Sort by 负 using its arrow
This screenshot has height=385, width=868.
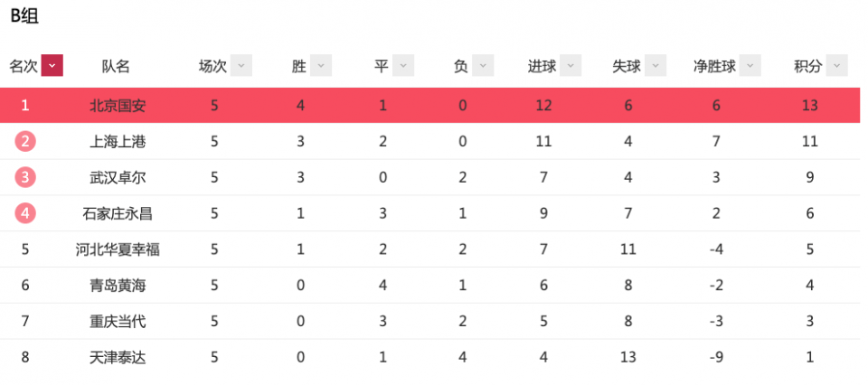click(483, 66)
